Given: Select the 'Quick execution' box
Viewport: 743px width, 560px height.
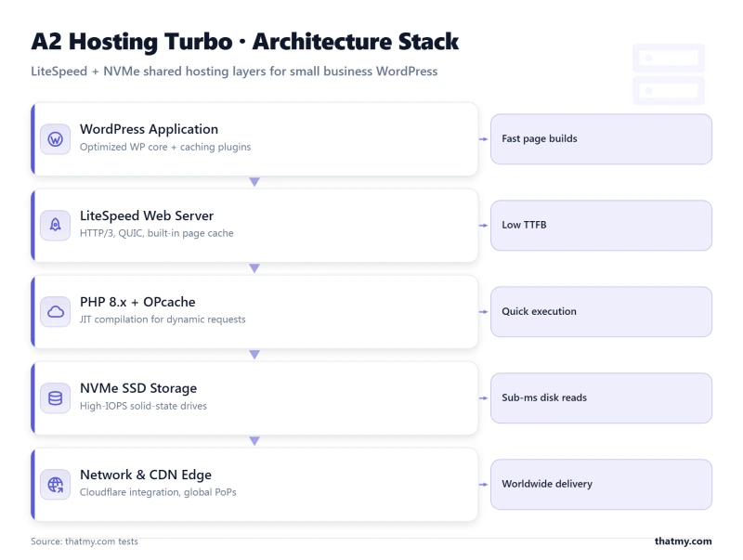Looking at the screenshot, I should (601, 312).
